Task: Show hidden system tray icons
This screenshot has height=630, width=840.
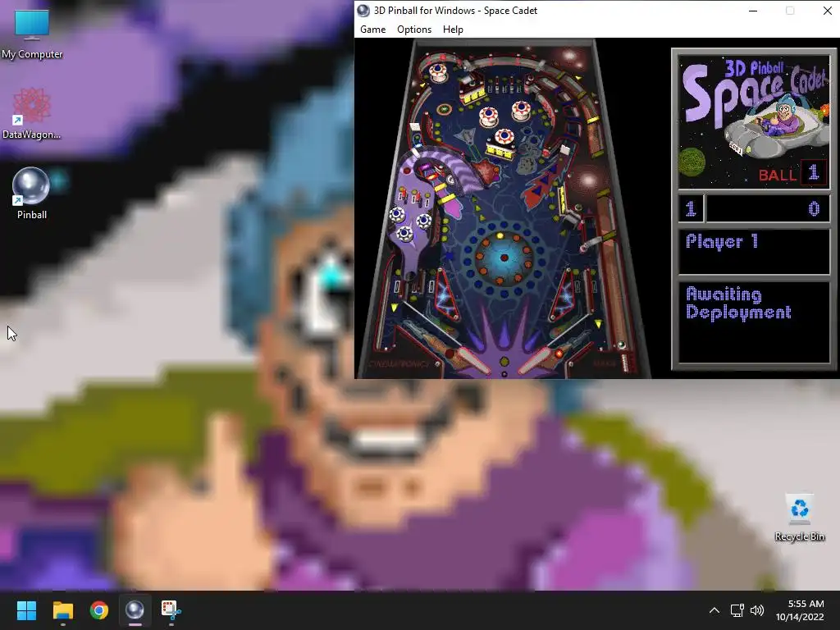Action: [x=714, y=610]
